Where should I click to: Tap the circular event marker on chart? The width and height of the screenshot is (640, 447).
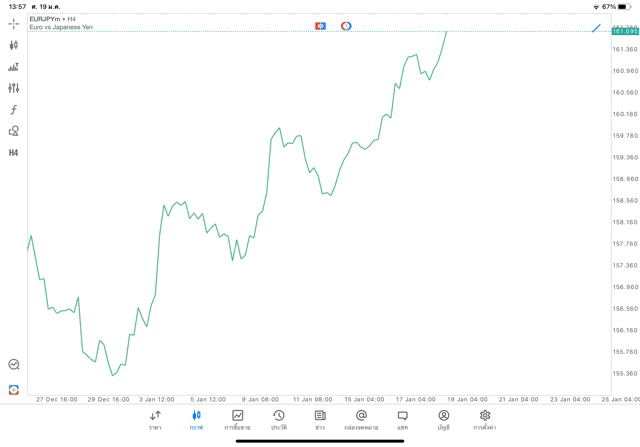tap(346, 26)
